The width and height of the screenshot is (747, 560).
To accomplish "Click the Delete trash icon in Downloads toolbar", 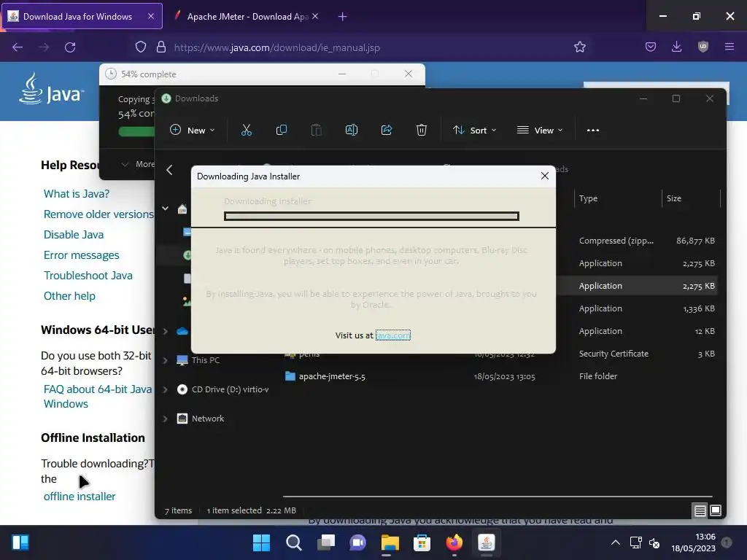I will (x=422, y=130).
